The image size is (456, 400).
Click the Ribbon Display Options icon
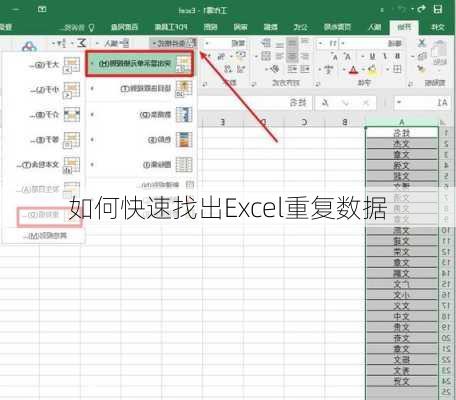pyautogui.click(x=42, y=10)
